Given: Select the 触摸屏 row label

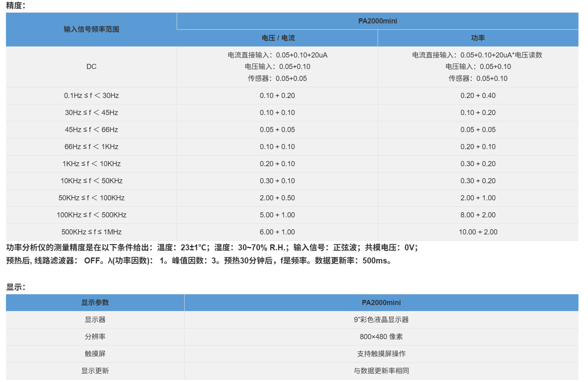Looking at the screenshot, I should coord(95,354).
